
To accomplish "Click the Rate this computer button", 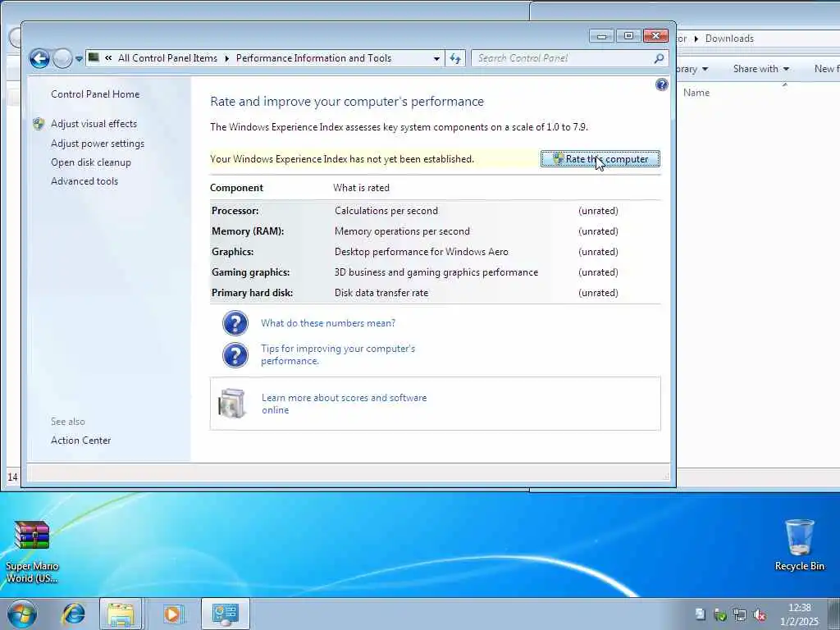I will pyautogui.click(x=600, y=159).
